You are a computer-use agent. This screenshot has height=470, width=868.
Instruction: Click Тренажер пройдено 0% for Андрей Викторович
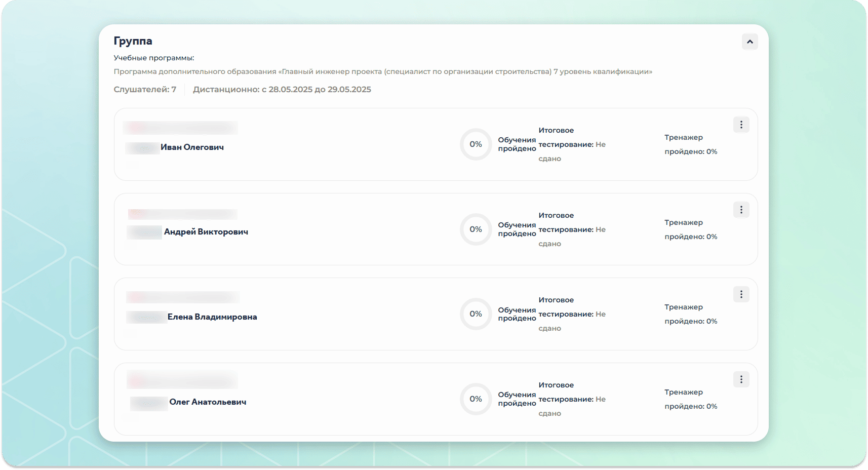(x=691, y=229)
